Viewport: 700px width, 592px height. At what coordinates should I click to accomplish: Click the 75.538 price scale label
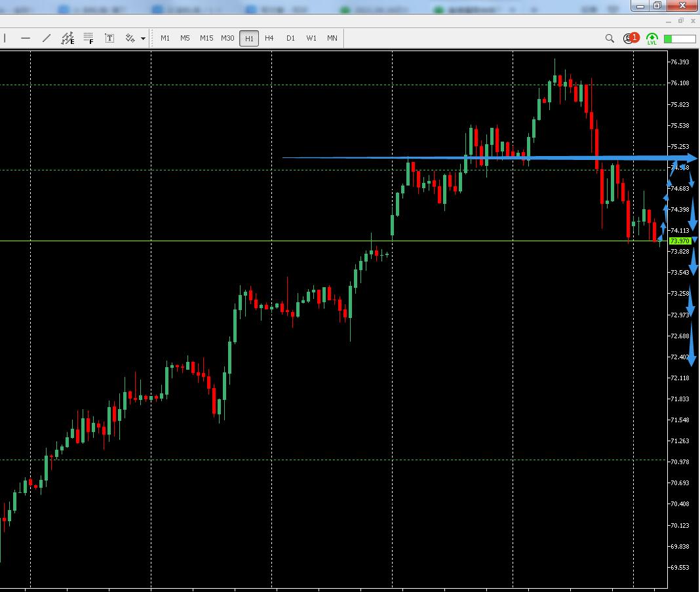pyautogui.click(x=680, y=125)
